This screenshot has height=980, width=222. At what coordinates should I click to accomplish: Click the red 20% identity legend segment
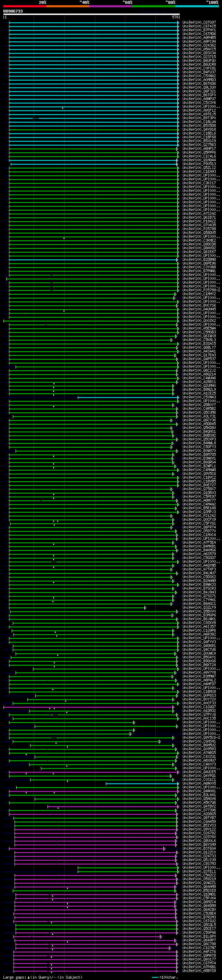pos(25,6)
